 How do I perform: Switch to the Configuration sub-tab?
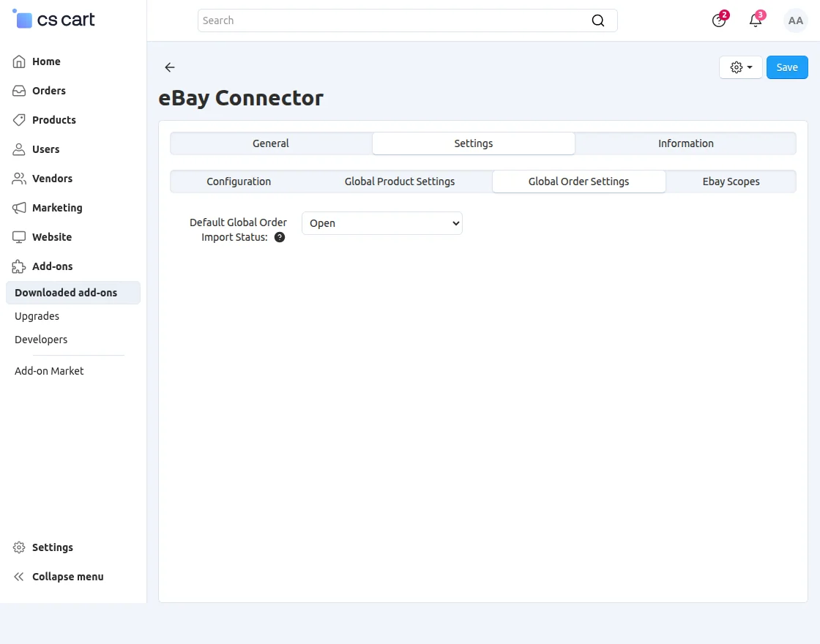[239, 181]
